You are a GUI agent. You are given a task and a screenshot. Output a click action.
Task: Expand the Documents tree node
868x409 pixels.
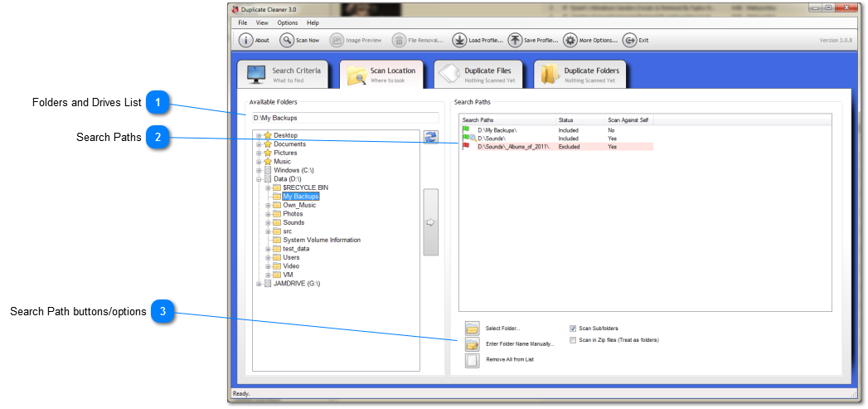tap(259, 144)
